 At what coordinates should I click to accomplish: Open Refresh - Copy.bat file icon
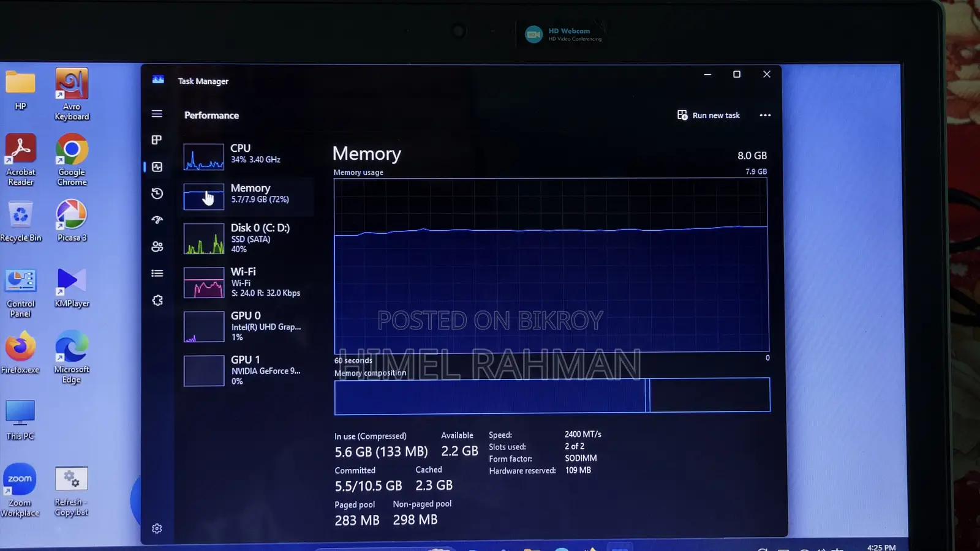[x=72, y=491]
